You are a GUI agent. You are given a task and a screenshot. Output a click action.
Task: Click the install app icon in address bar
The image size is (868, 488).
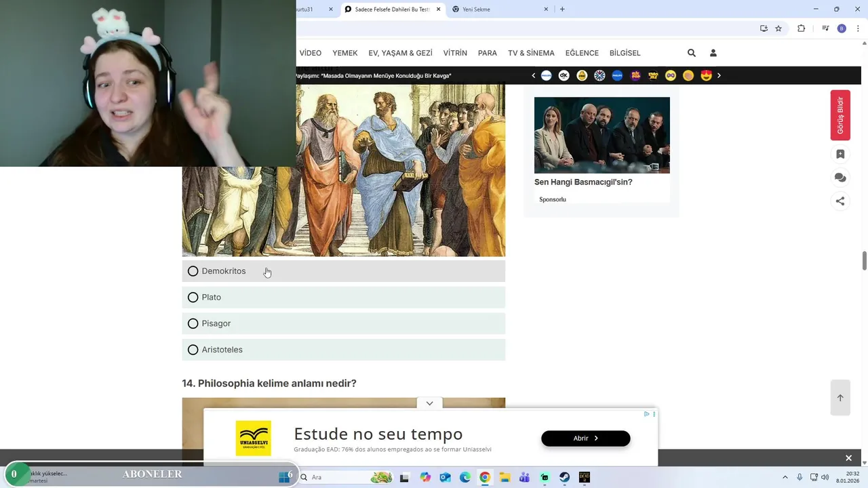(764, 28)
